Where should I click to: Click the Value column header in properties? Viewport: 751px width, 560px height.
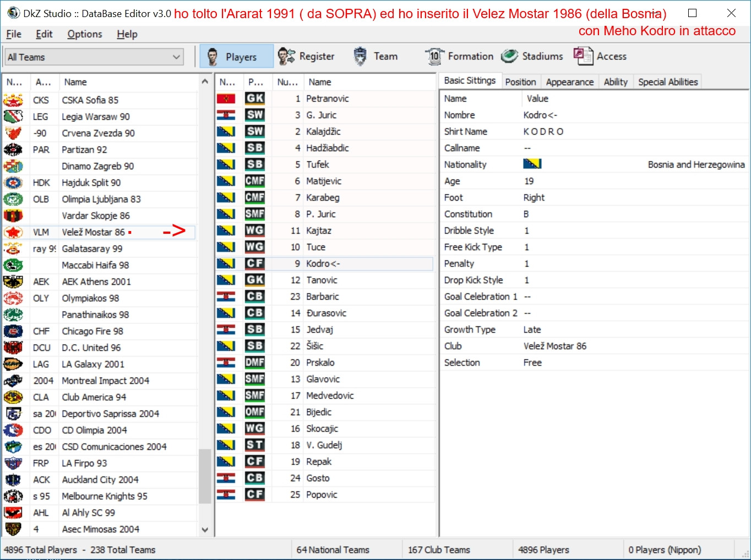635,98
